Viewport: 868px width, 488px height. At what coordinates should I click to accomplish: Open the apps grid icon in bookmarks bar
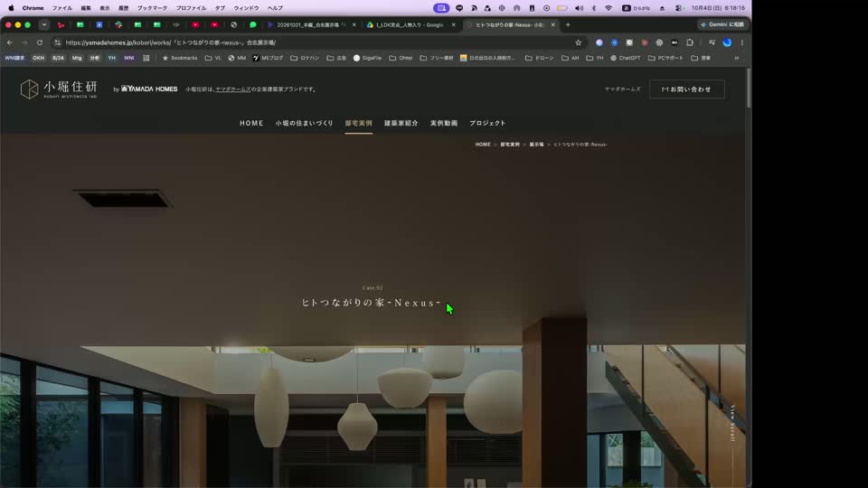[146, 58]
